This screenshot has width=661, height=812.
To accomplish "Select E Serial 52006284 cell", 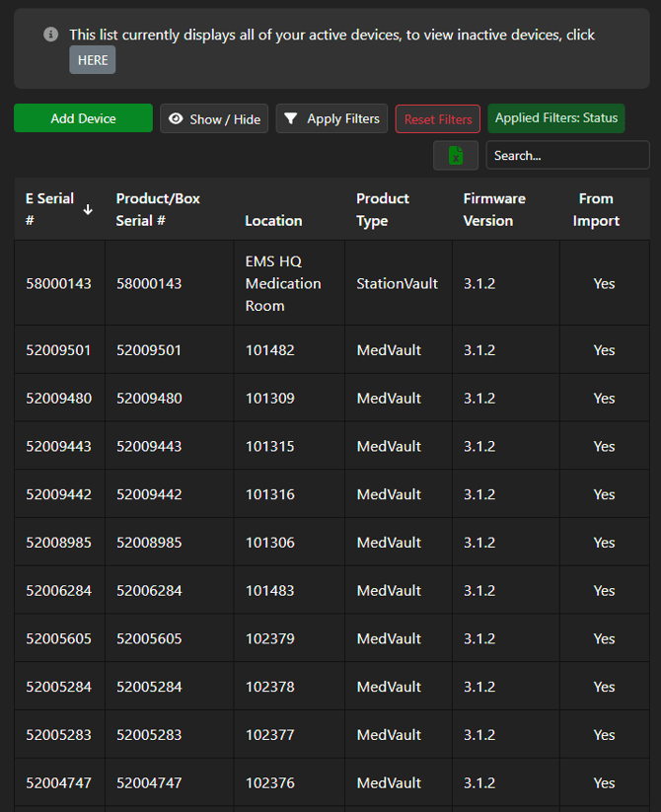I will click(x=58, y=591).
